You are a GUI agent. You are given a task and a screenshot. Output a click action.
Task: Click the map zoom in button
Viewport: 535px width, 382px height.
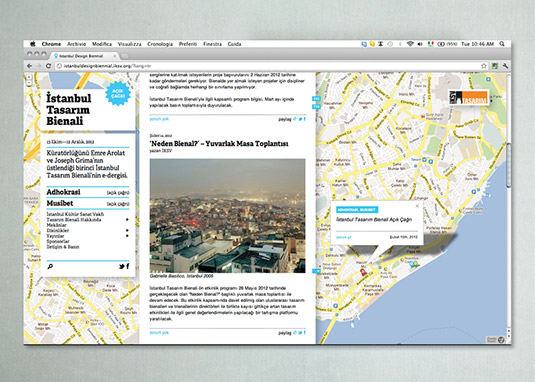tap(29, 77)
